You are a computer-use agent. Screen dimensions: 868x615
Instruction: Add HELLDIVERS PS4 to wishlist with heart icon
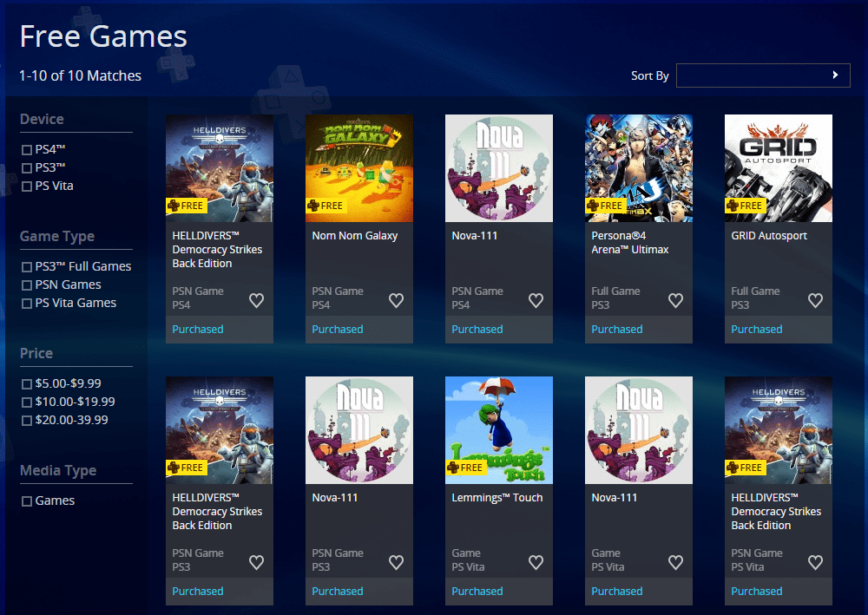click(x=256, y=300)
